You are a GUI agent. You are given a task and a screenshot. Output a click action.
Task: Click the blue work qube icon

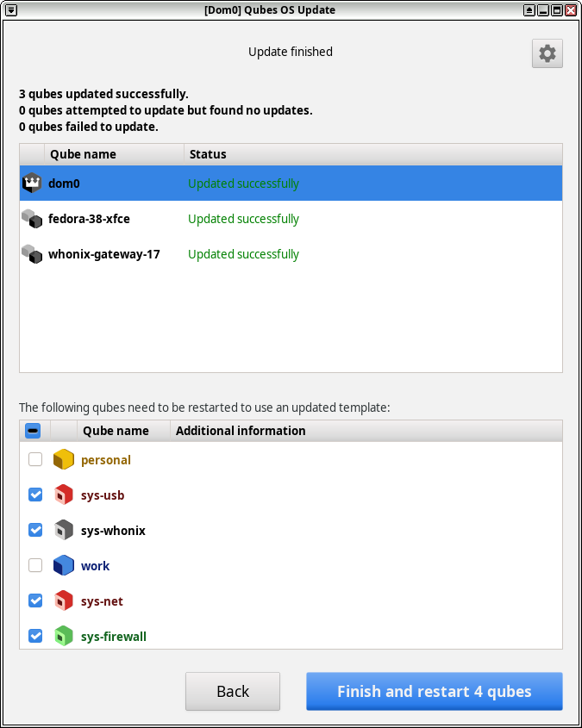click(x=64, y=565)
